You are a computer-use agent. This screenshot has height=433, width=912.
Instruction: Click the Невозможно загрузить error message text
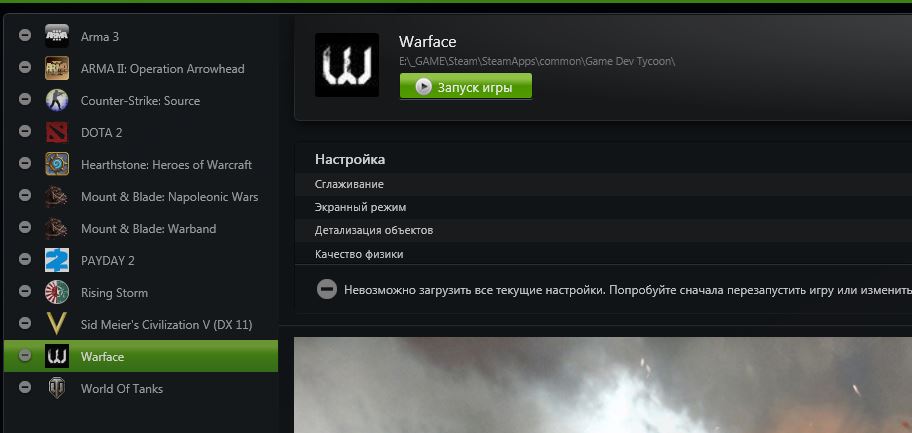(628, 290)
